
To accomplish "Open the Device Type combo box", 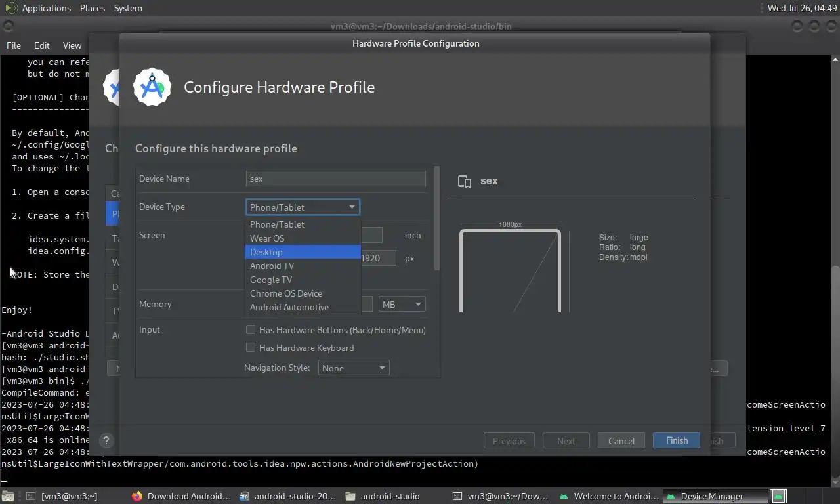I will [303, 207].
